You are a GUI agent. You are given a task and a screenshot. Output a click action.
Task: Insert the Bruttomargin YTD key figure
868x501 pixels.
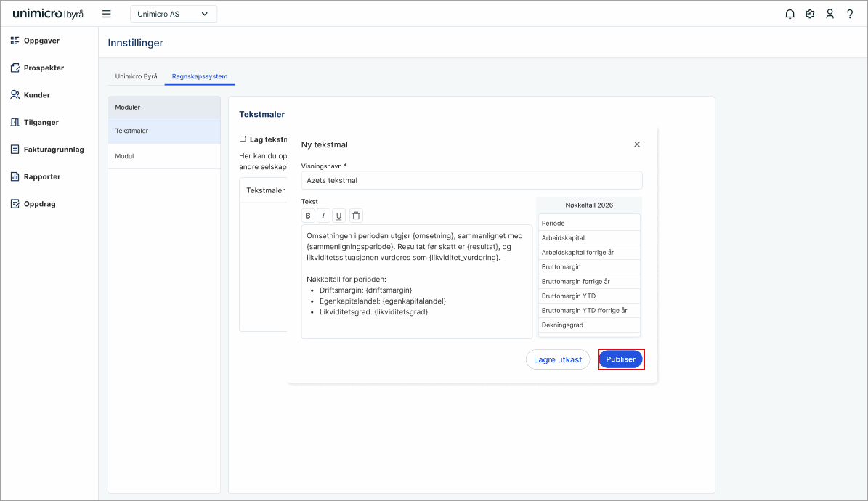click(589, 296)
